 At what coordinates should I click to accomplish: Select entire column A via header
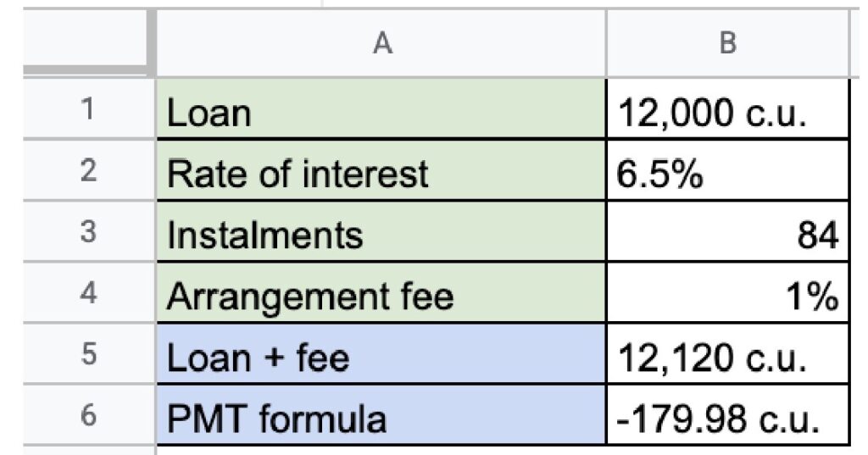(381, 44)
